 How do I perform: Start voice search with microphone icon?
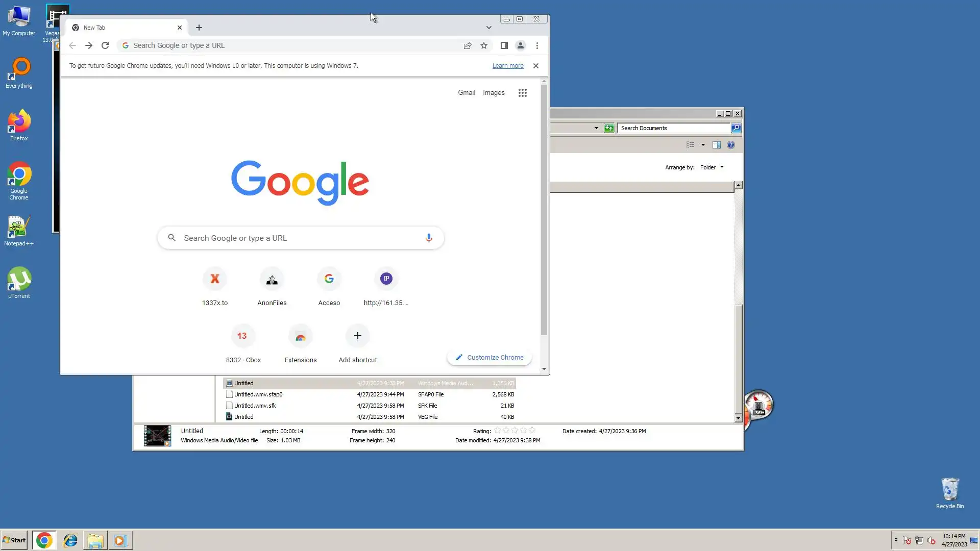point(429,238)
